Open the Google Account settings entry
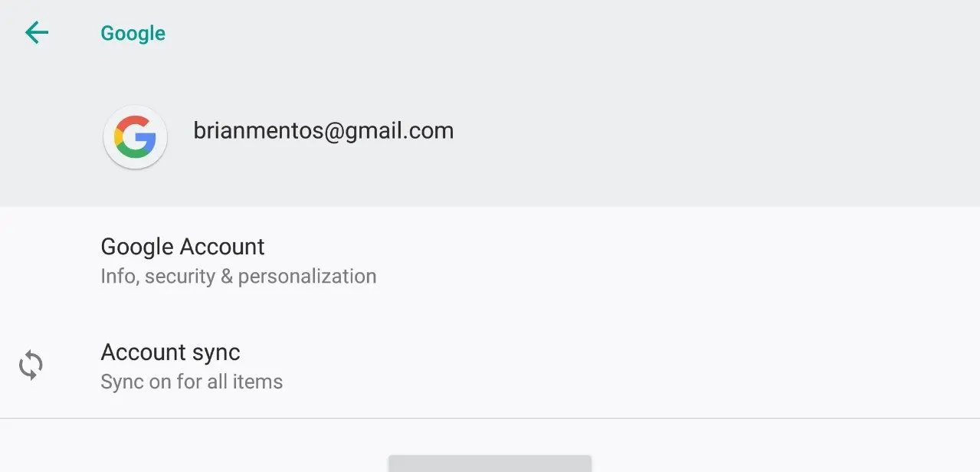This screenshot has height=472, width=980. point(490,261)
